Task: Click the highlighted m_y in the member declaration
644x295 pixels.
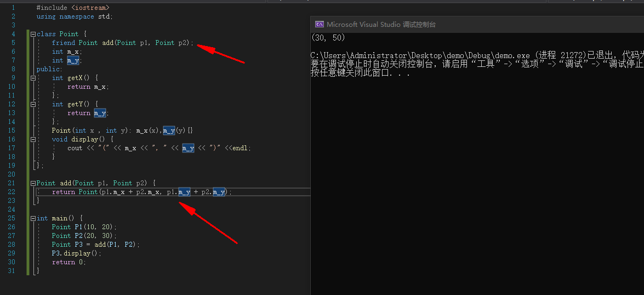Action: coord(74,60)
